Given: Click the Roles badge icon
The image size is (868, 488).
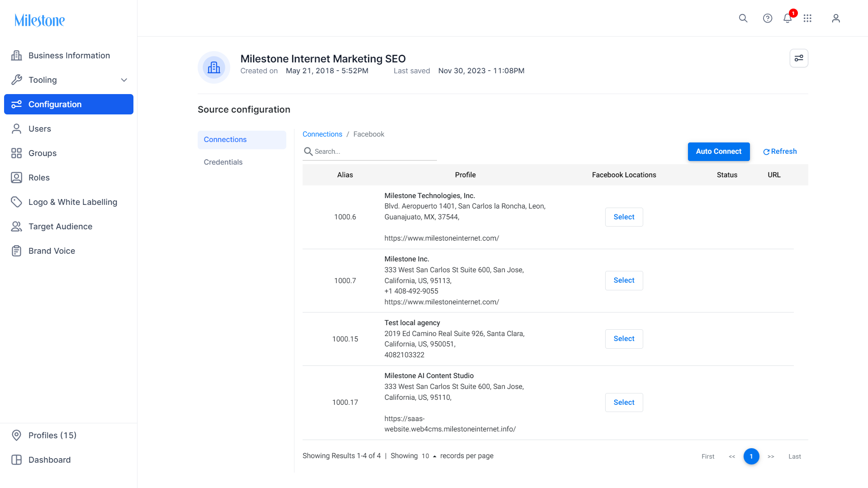Looking at the screenshot, I should coord(17,178).
